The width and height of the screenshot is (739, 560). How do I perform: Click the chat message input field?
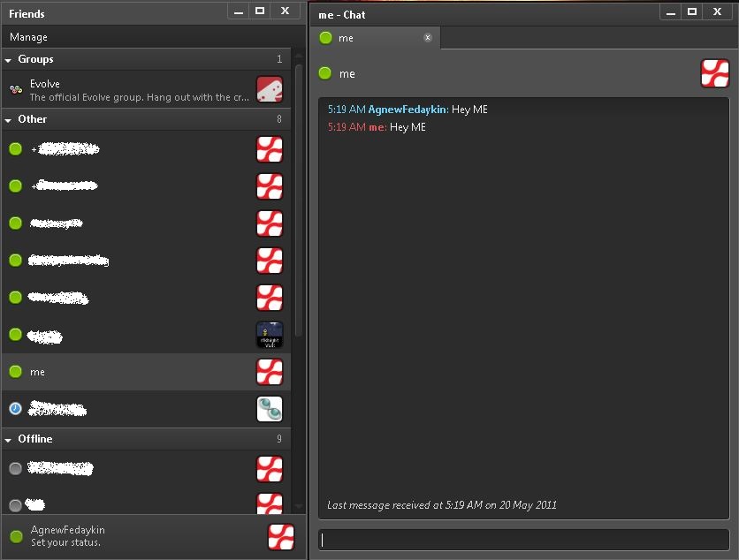(523, 540)
